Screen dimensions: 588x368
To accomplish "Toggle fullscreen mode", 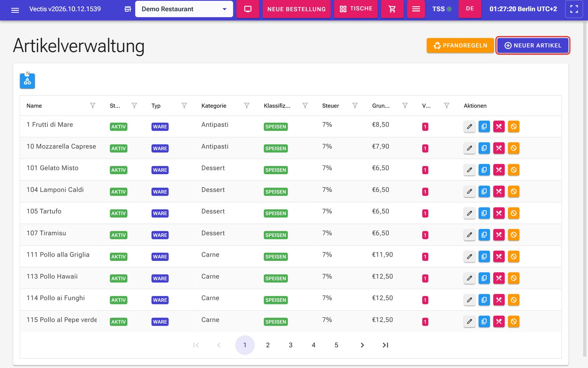I will [574, 9].
